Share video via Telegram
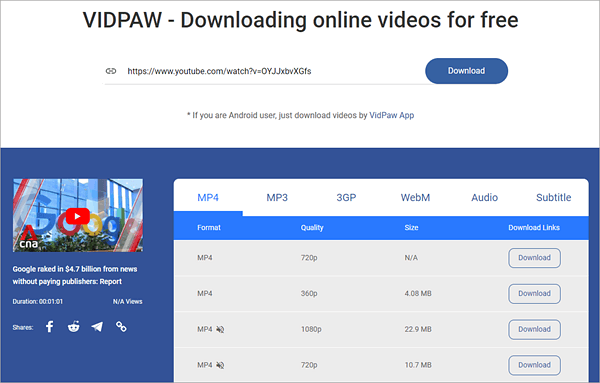 point(97,327)
